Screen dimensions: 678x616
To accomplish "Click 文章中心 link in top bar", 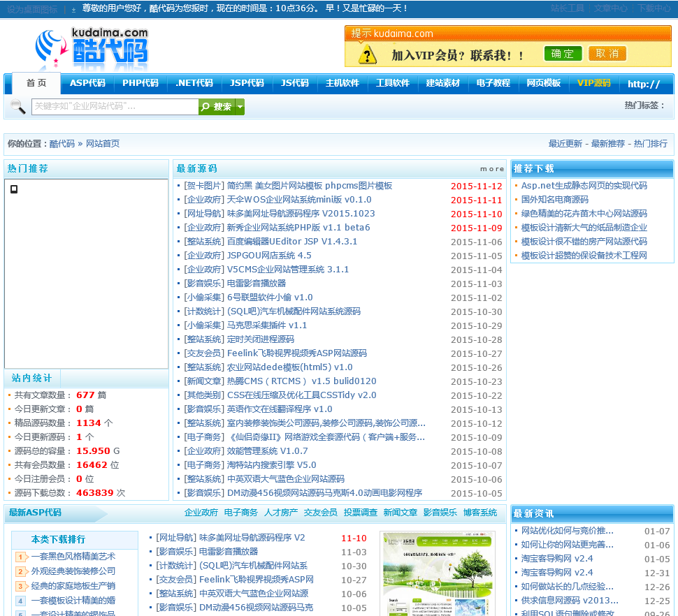I will tap(610, 8).
